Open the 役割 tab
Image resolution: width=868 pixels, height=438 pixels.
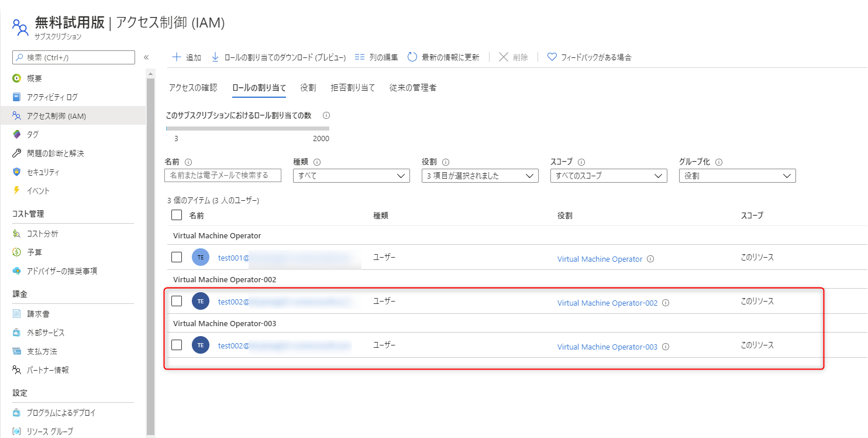308,88
